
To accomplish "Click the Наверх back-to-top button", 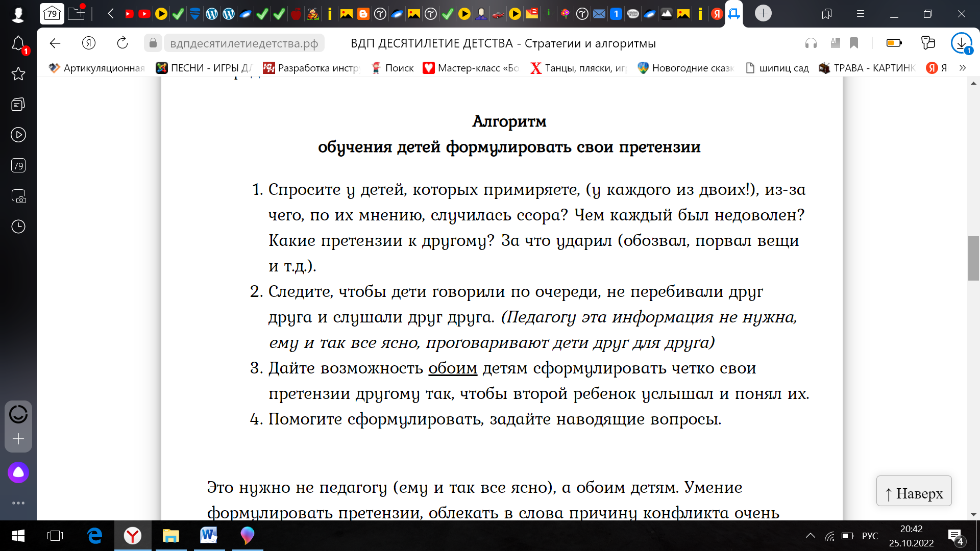I will coord(914,491).
